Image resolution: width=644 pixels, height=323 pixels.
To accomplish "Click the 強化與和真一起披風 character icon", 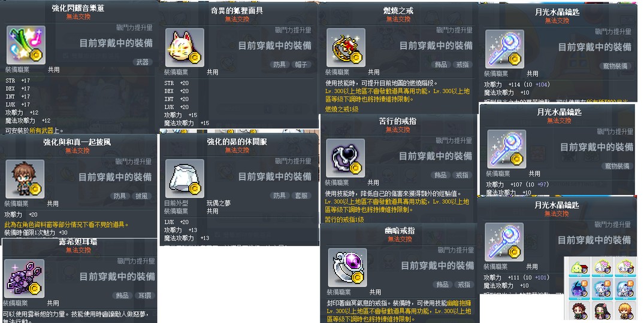I will click(x=25, y=179).
